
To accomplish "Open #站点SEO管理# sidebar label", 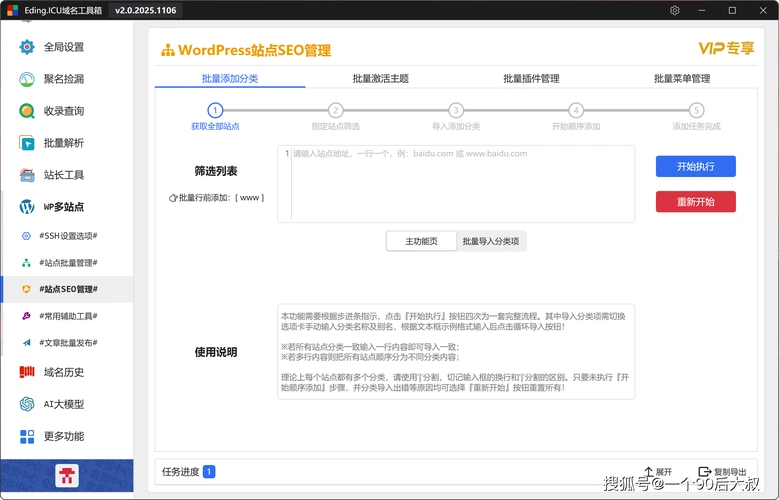I will click(69, 289).
